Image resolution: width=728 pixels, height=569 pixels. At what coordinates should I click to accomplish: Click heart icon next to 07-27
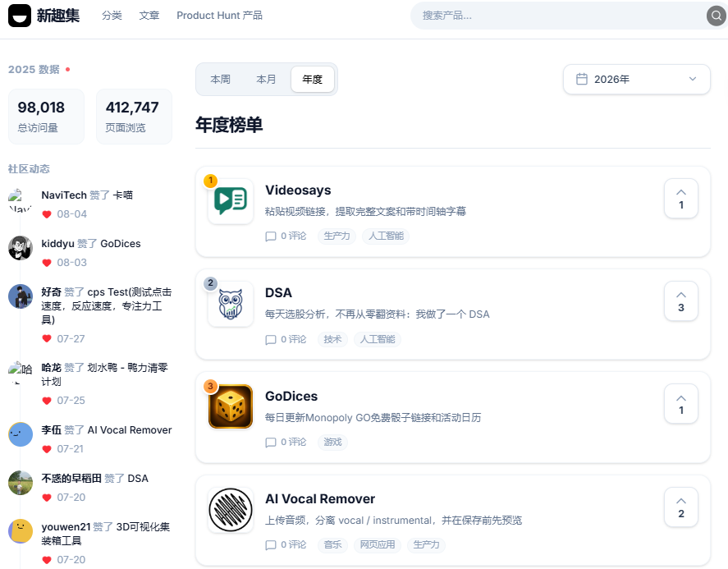click(x=47, y=338)
